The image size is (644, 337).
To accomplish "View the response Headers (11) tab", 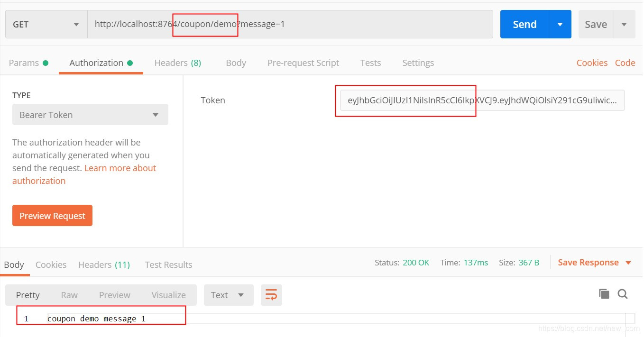I will [104, 264].
